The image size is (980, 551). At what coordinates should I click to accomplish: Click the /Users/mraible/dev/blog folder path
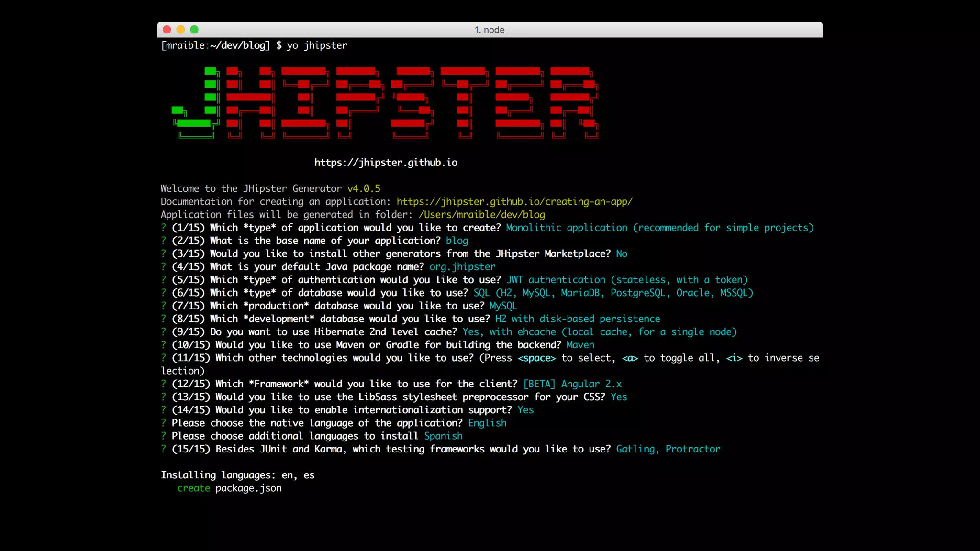[x=481, y=215]
